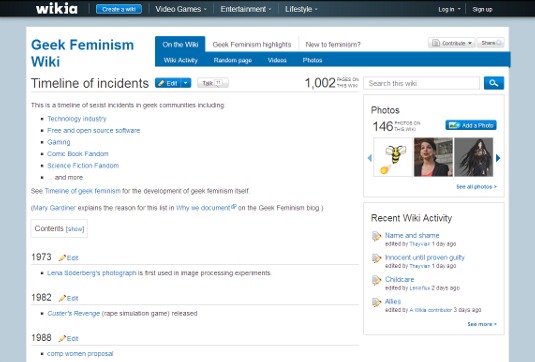Click pencil icon next to 1988 heading
The image size is (535, 362).
(62, 338)
